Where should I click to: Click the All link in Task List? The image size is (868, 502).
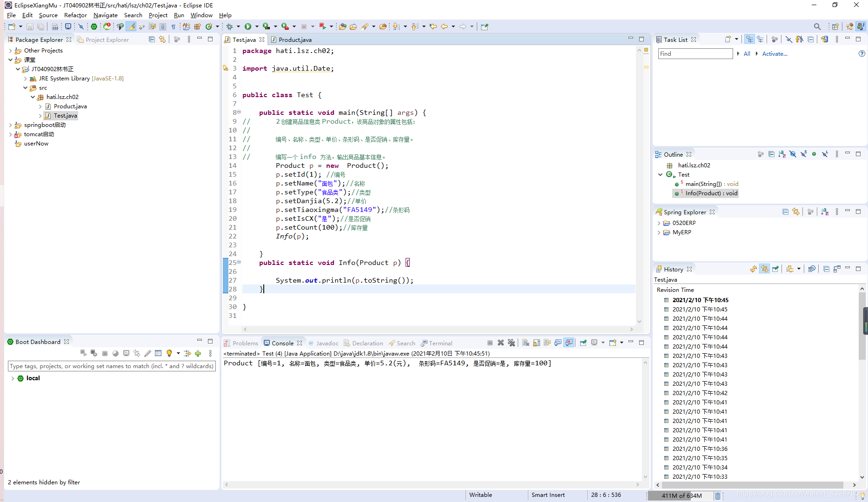[x=747, y=54]
